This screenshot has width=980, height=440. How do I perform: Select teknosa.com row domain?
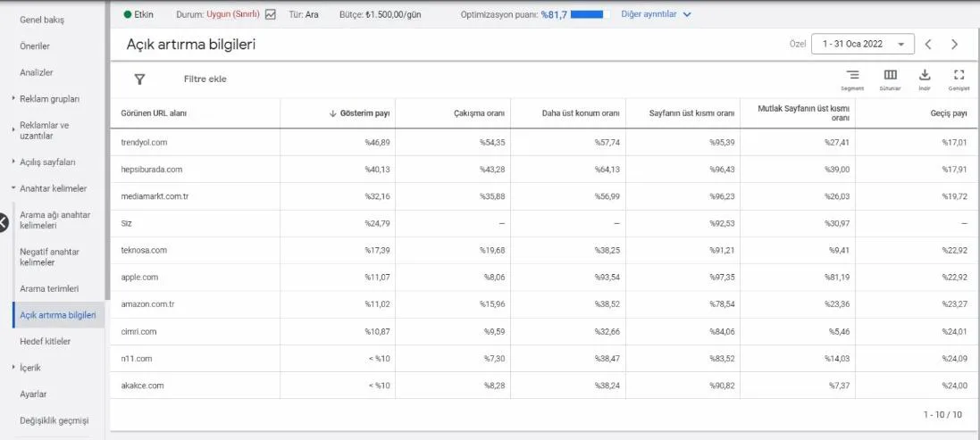point(144,250)
